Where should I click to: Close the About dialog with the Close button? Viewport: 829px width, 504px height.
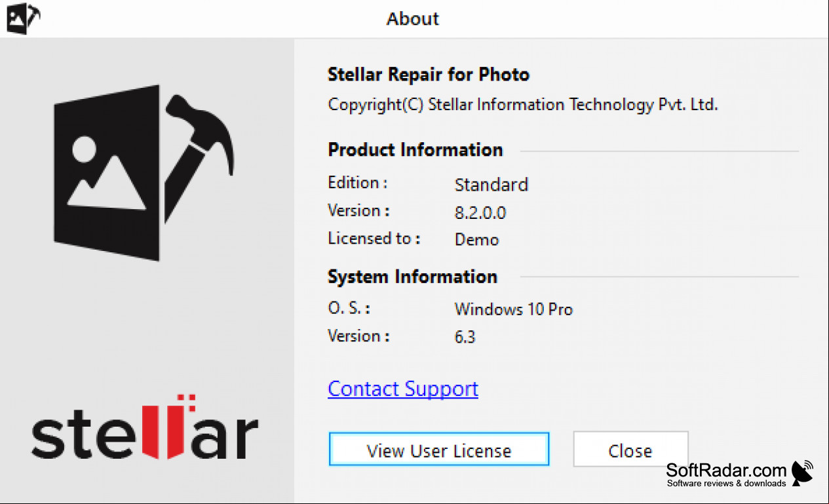click(630, 450)
